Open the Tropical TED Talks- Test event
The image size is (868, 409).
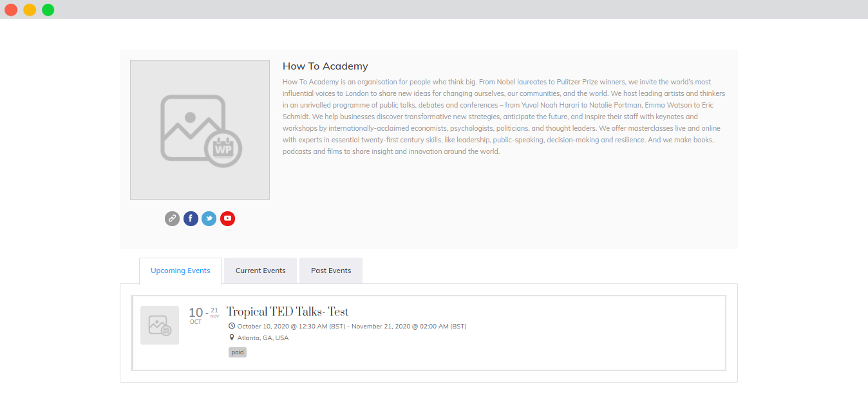click(287, 312)
